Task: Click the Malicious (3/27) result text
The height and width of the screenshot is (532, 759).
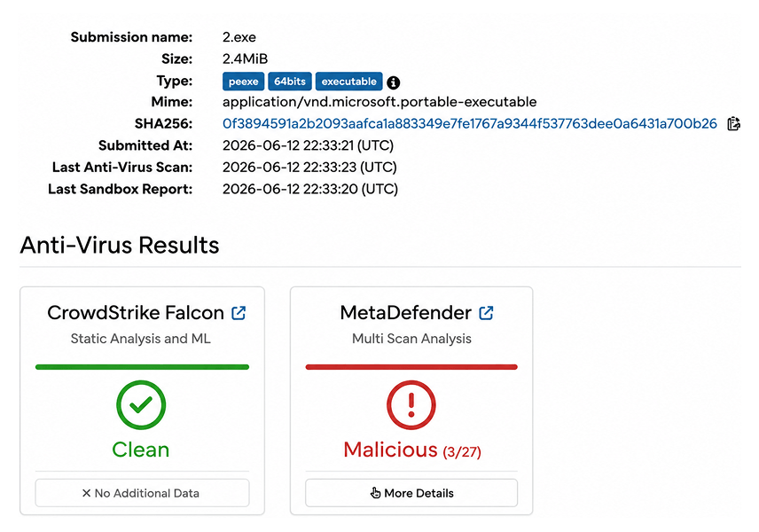Action: [412, 450]
